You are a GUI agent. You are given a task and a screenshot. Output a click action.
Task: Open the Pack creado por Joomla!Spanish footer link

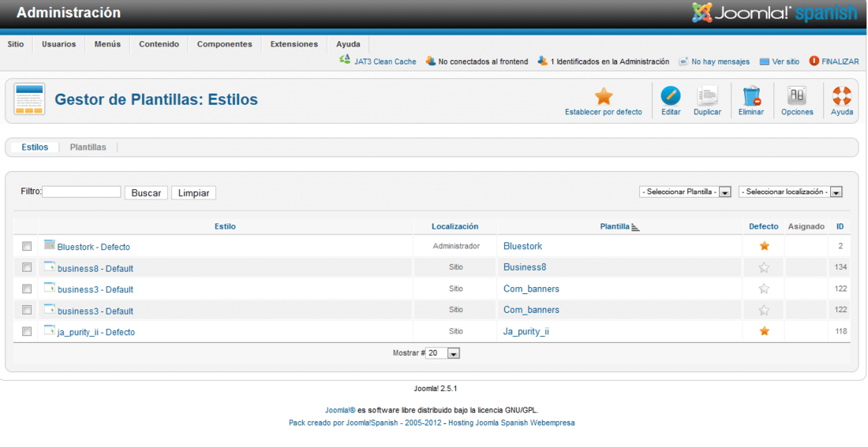365,423
